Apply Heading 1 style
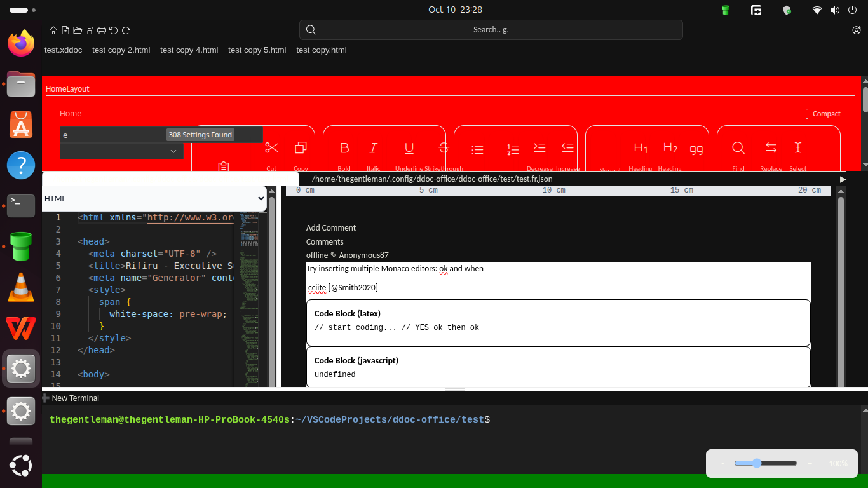Image resolution: width=868 pixels, height=488 pixels. pyautogui.click(x=640, y=148)
